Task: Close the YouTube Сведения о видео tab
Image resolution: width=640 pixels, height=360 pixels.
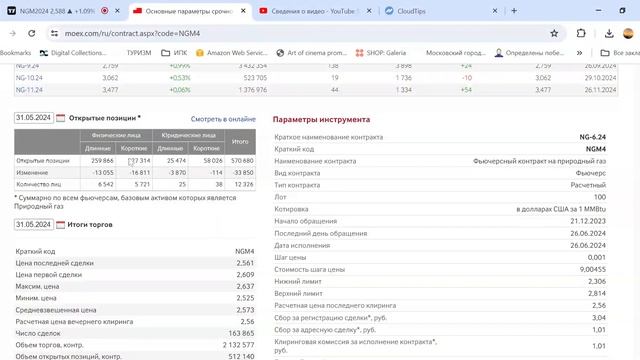Action: (x=369, y=11)
